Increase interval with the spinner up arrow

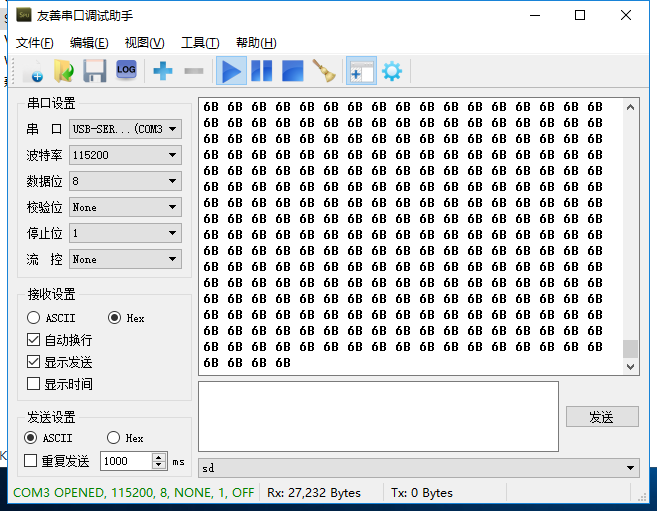point(158,457)
